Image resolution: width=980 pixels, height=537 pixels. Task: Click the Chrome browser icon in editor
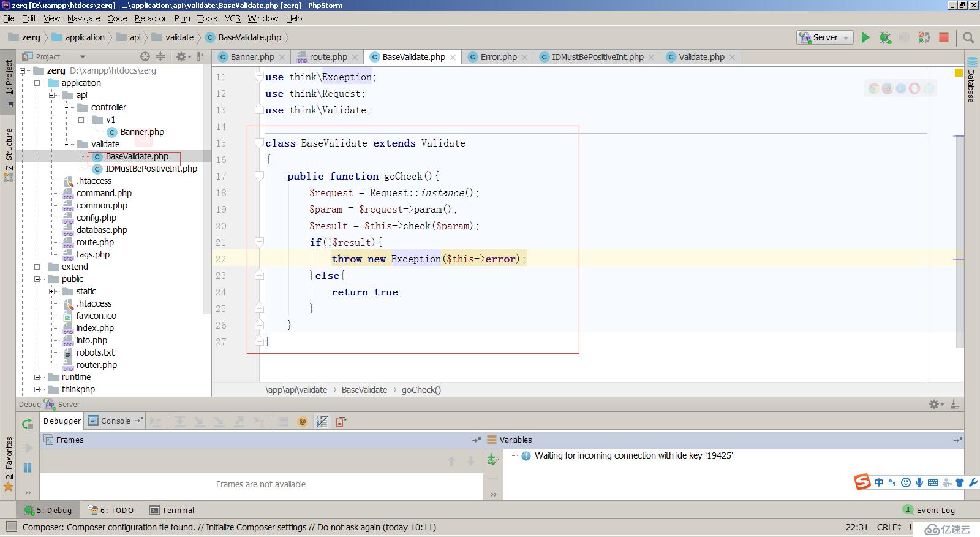[x=873, y=88]
